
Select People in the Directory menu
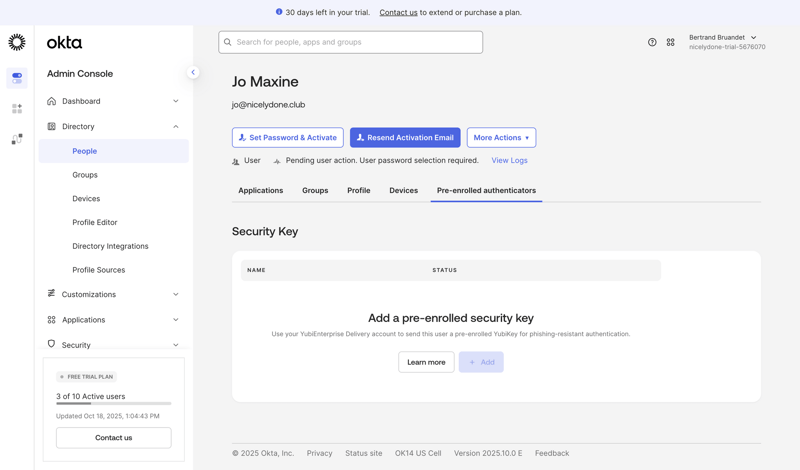tap(114, 151)
